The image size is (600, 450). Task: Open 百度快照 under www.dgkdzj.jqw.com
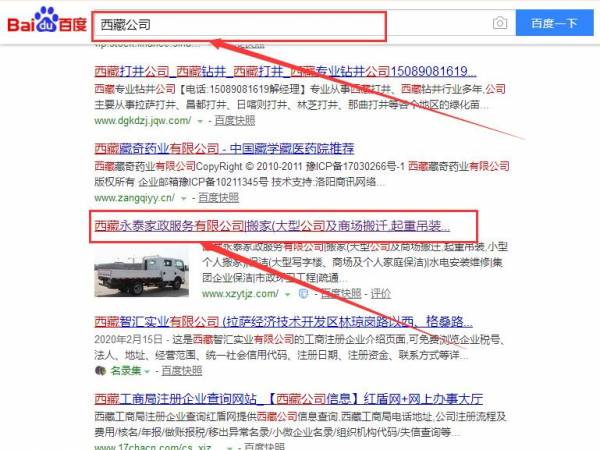click(x=235, y=121)
